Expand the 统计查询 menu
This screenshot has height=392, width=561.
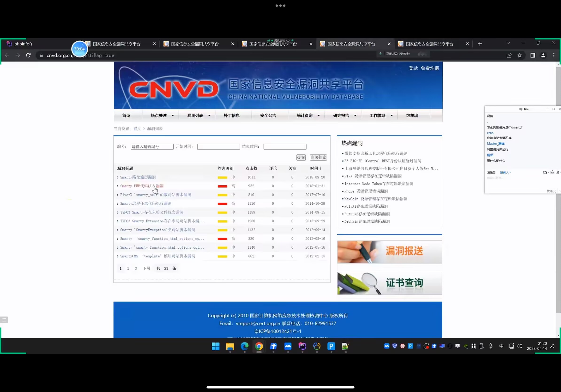(x=308, y=115)
